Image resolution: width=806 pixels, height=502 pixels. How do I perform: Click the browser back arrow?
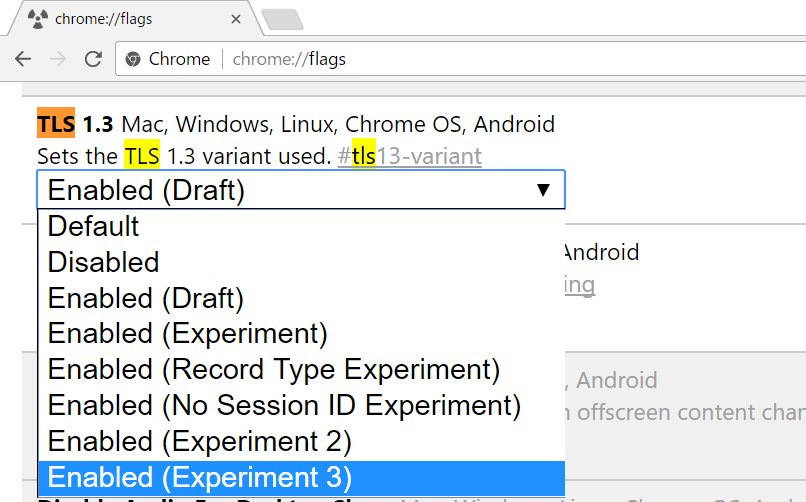pyautogui.click(x=23, y=59)
